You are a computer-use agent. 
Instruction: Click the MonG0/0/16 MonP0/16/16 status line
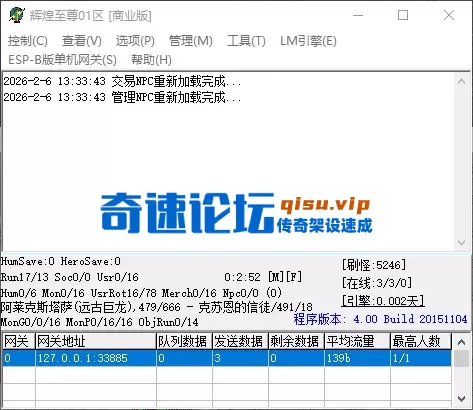(99, 322)
